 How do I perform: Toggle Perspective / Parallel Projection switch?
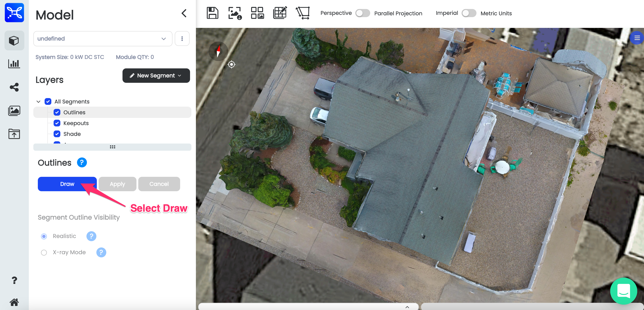(x=363, y=13)
